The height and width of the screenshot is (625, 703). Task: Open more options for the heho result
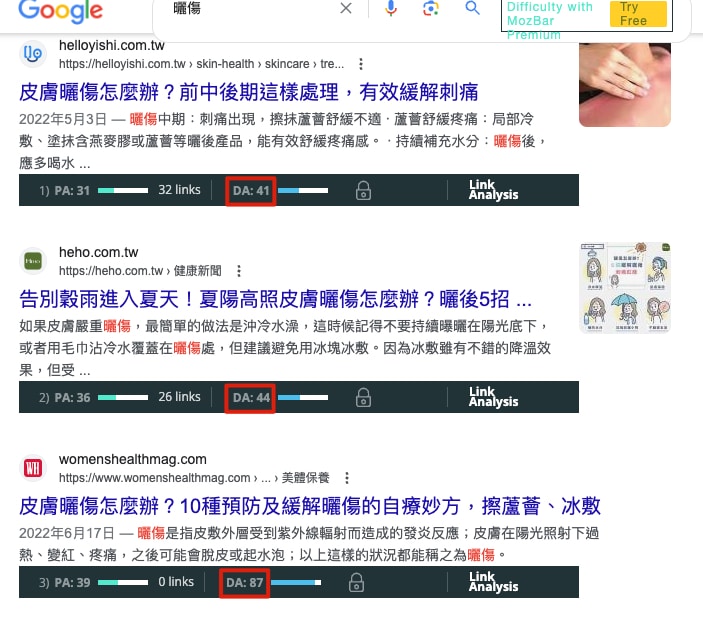click(239, 271)
